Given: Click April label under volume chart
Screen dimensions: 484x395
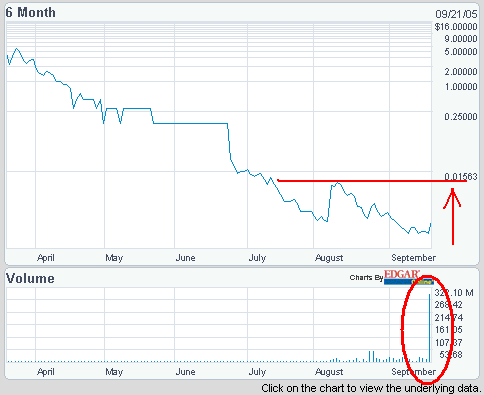Looking at the screenshot, I should click(46, 372).
